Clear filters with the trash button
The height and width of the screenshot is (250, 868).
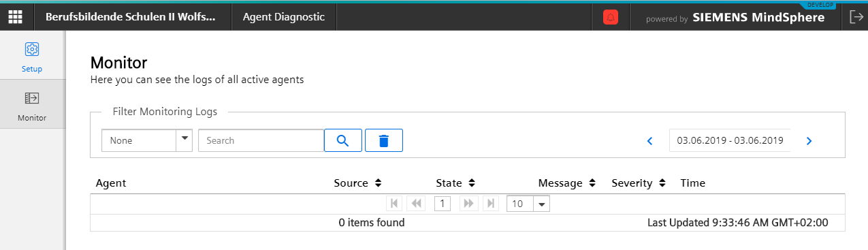pyautogui.click(x=384, y=140)
